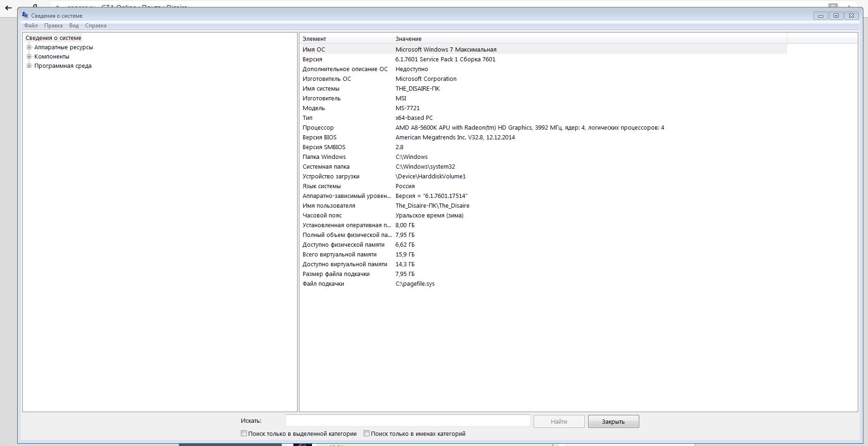Maximize the Сведения о системе window
This screenshot has width=868, height=446.
coord(836,16)
